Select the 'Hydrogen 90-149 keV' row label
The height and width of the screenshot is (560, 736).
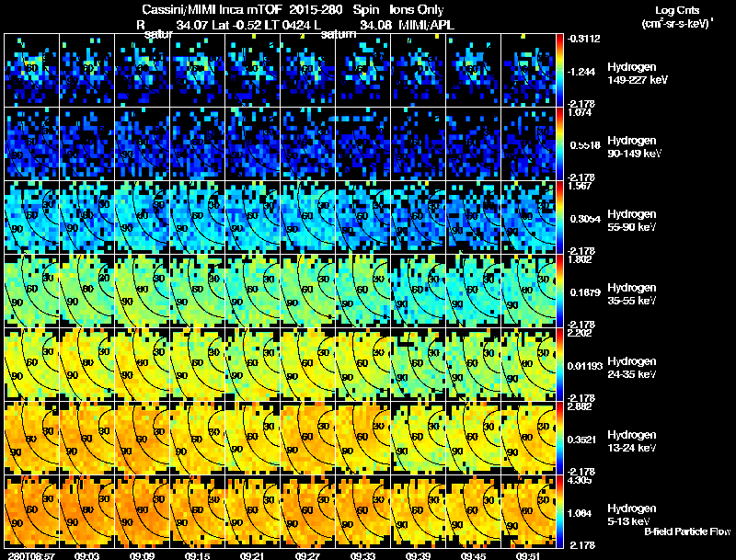click(634, 147)
